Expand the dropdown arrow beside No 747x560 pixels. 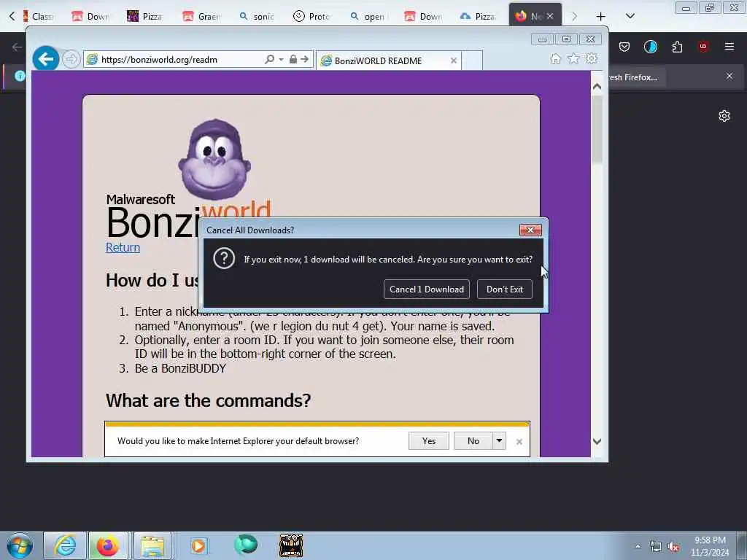(x=499, y=441)
